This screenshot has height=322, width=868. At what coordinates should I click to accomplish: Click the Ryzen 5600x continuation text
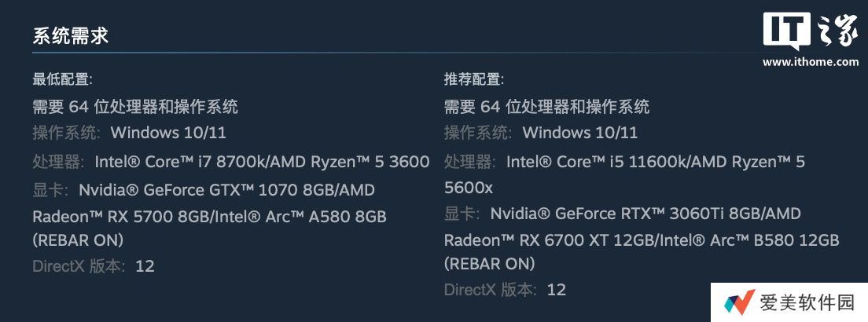tap(469, 187)
